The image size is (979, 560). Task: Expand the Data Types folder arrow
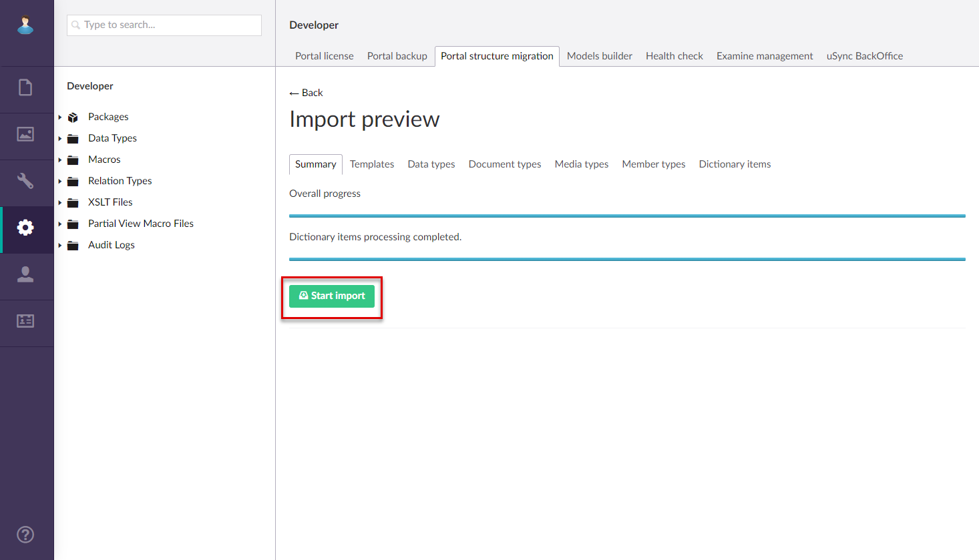click(60, 139)
